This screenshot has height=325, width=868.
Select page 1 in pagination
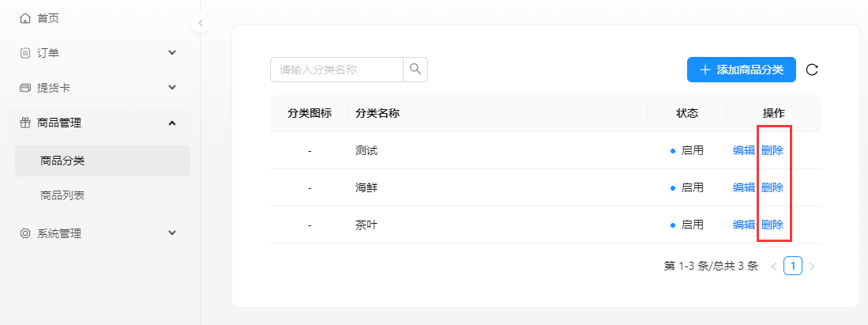(793, 266)
